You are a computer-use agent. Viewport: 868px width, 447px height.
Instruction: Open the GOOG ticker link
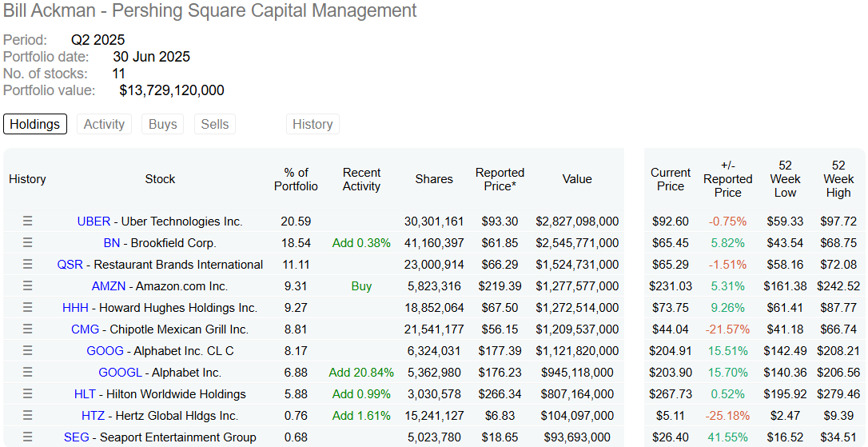pyautogui.click(x=106, y=351)
